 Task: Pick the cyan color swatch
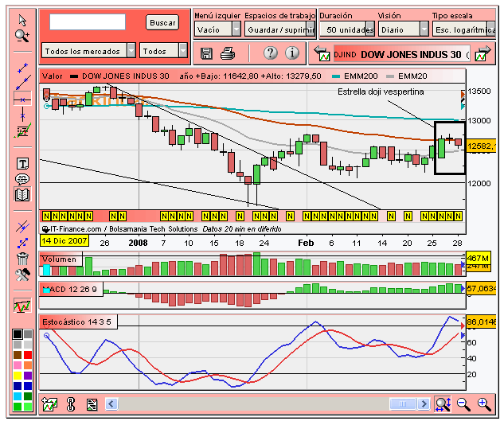[18, 396]
